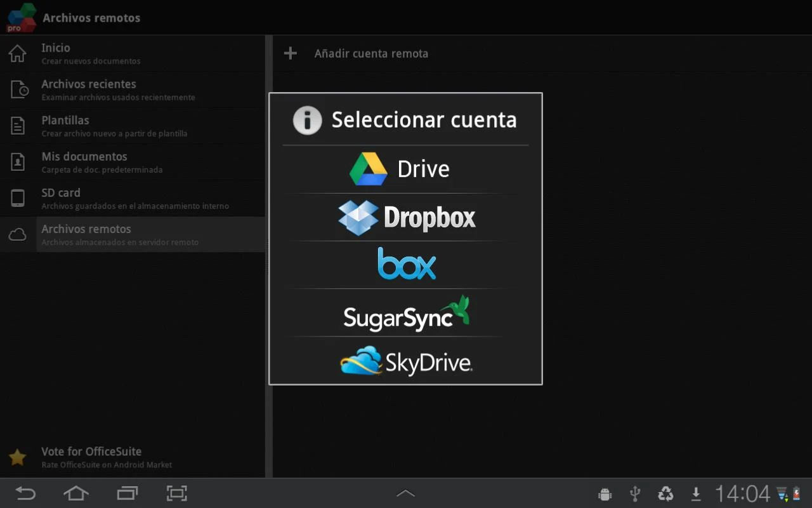Select the Dropbox open-box logo
The height and width of the screenshot is (508, 812).
(358, 218)
